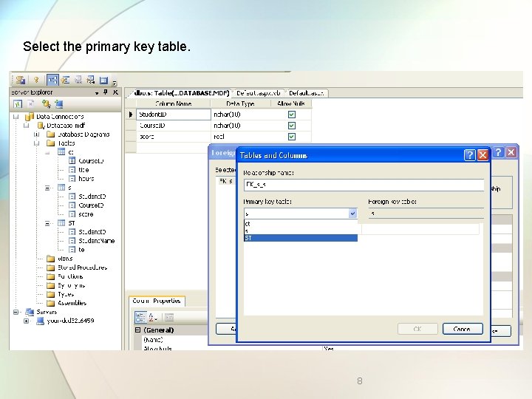Screen dimensions: 532x399
Task: Expand the Database Diagrams folder
Action: [x=37, y=134]
